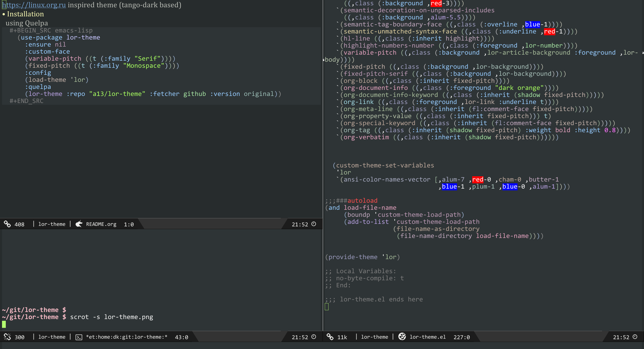The width and height of the screenshot is (644, 349).
Task: Click the 227:0 line position in lor-theme.el modeline
Action: pos(462,337)
